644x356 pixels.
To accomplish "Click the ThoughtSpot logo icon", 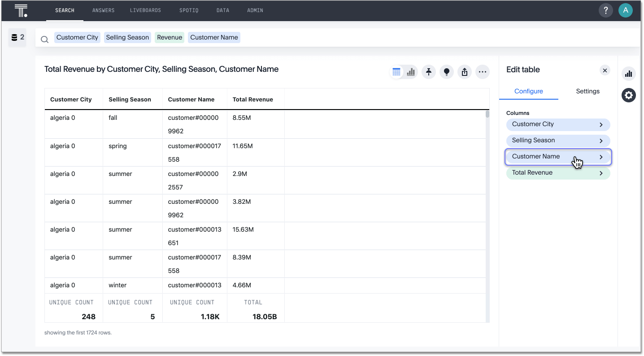I will 21,10.
